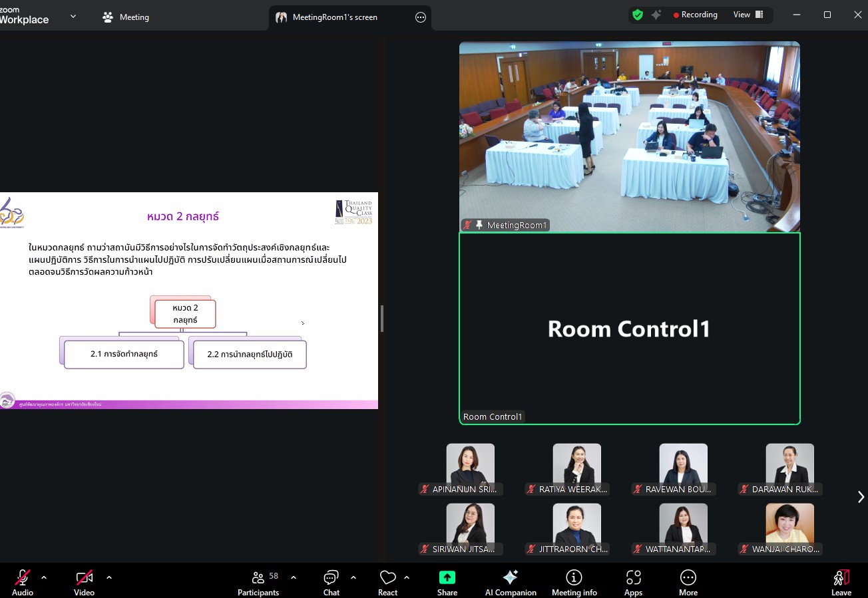Image resolution: width=868 pixels, height=598 pixels.
Task: Select the MeetingRoom1's screen tab
Action: point(335,17)
